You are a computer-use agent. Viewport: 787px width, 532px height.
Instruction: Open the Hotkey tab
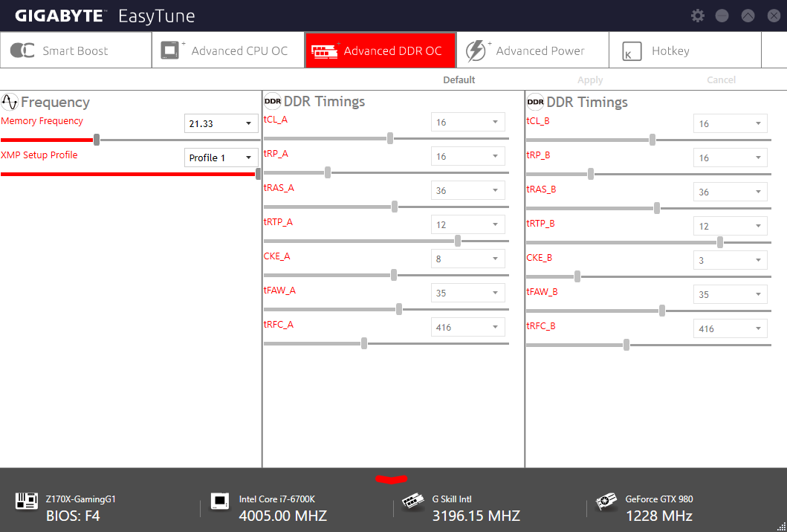click(x=685, y=51)
